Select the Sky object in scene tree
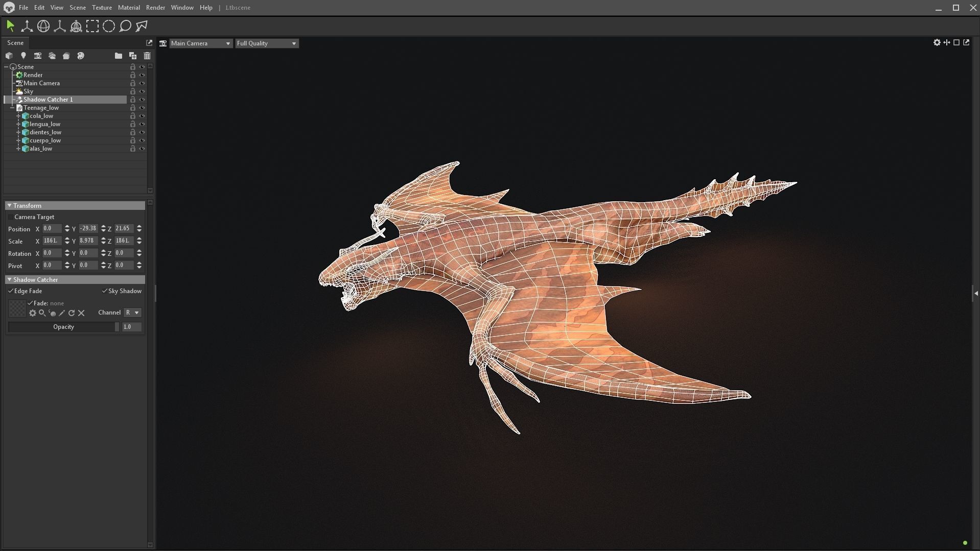980x551 pixels. (29, 91)
